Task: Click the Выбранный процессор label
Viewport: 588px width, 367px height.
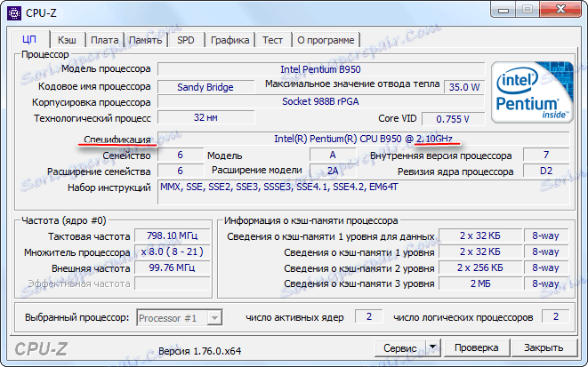Action: 77,317
